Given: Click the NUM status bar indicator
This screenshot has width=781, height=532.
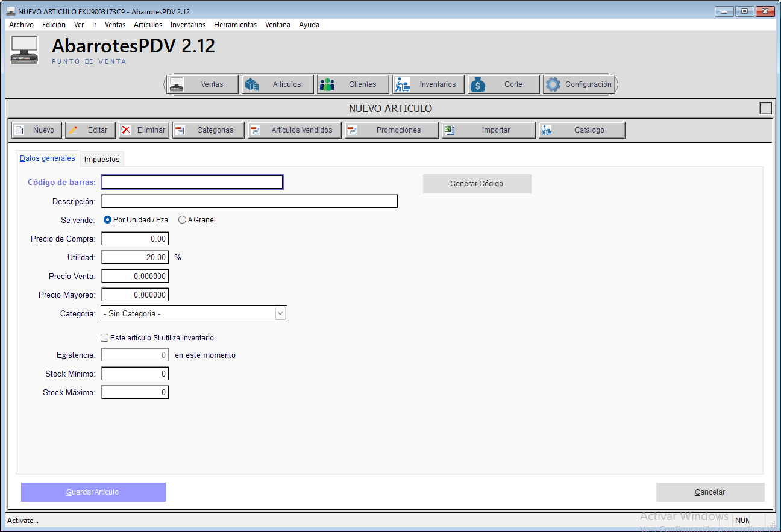Looking at the screenshot, I should [742, 521].
